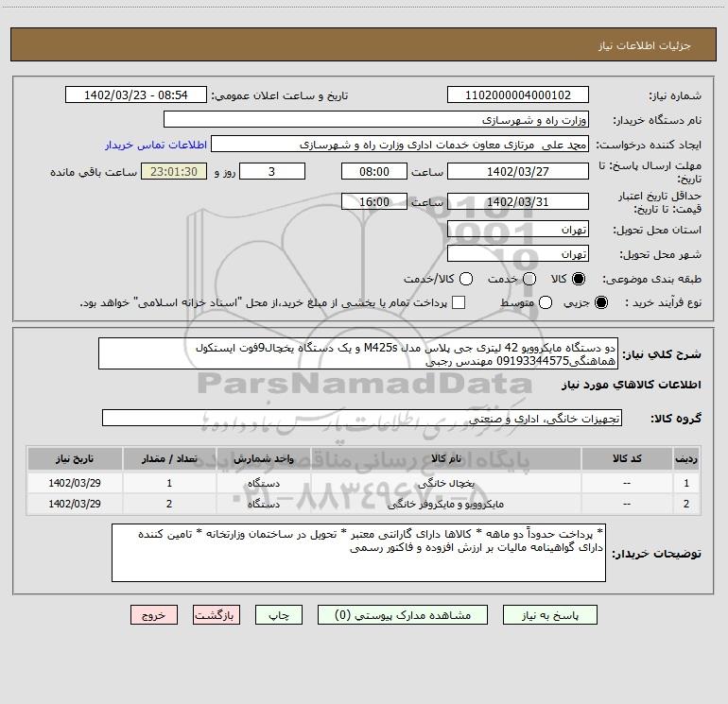This screenshot has width=728, height=704.
Task: Click the date cell in مایکروویو row
Action: tap(75, 504)
